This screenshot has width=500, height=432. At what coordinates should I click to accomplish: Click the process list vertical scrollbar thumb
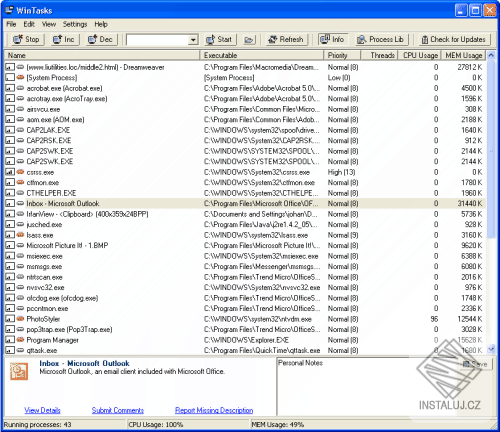coord(491,149)
